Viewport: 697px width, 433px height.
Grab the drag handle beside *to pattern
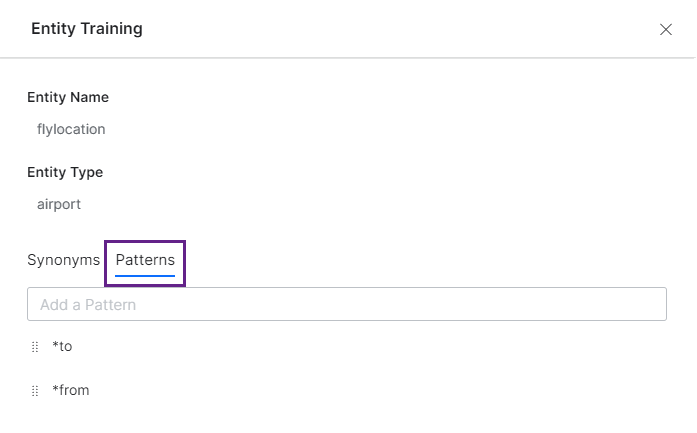pyautogui.click(x=35, y=347)
